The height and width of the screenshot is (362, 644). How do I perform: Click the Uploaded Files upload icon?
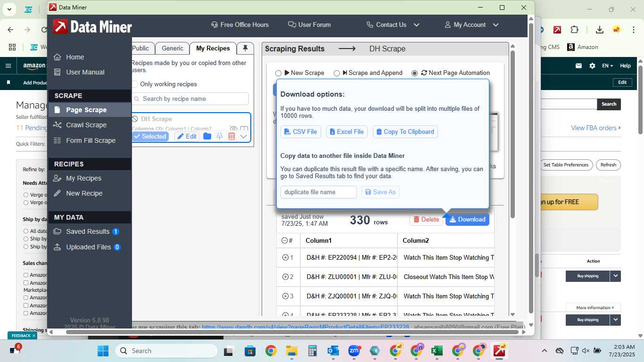58,247
